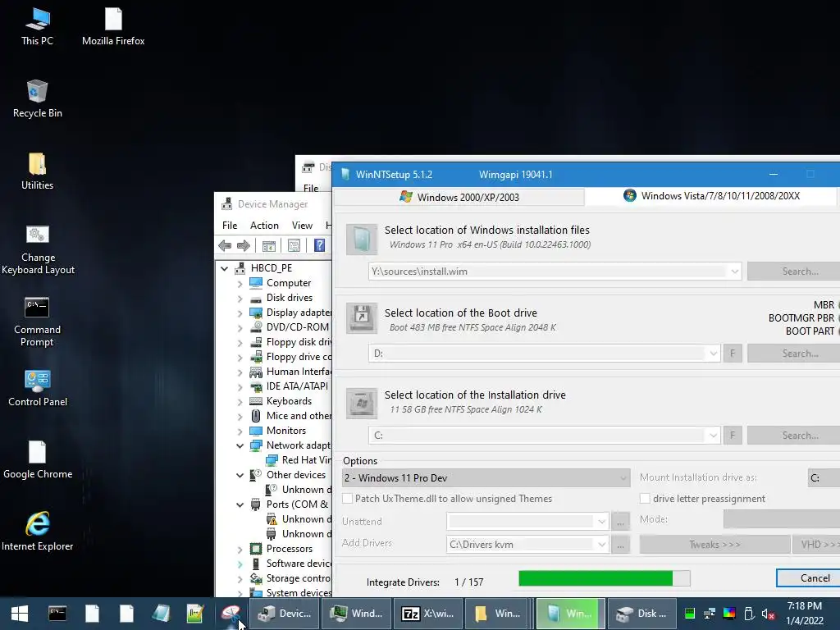Open File menu of Disk window

pos(311,188)
